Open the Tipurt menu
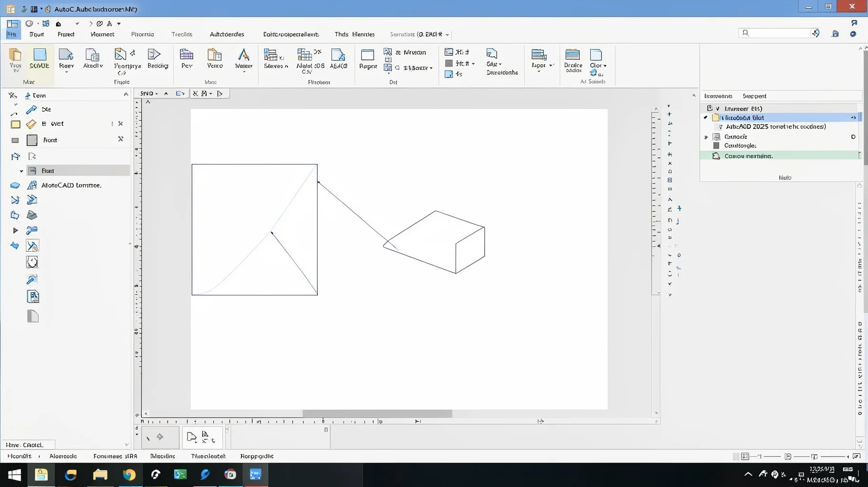Screen dimensions: 868x487 (x=37, y=34)
